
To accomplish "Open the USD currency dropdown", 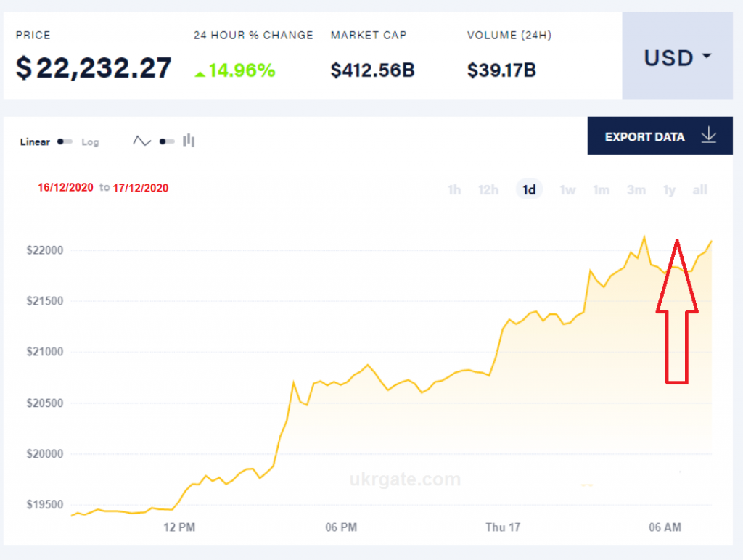I will pos(678,57).
